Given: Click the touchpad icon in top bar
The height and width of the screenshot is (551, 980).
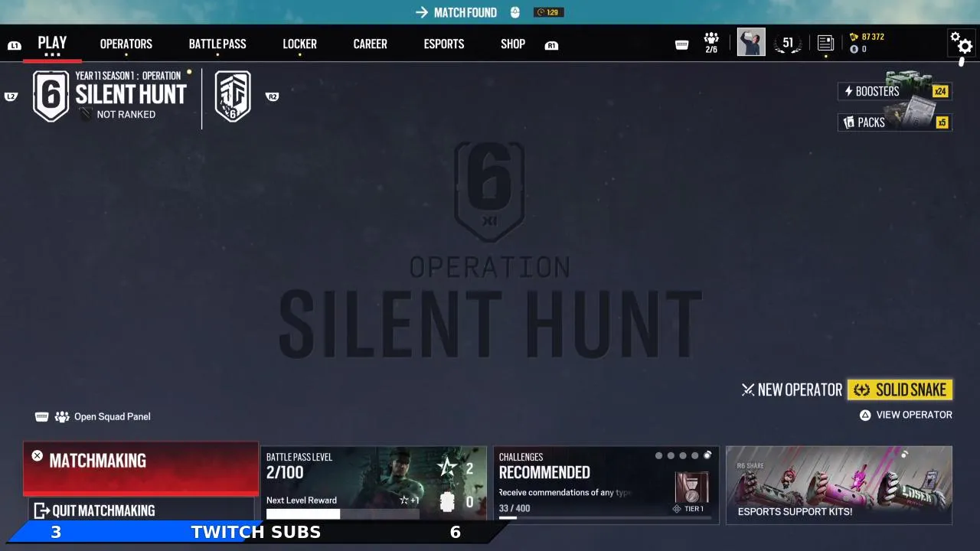Looking at the screenshot, I should tap(682, 45).
